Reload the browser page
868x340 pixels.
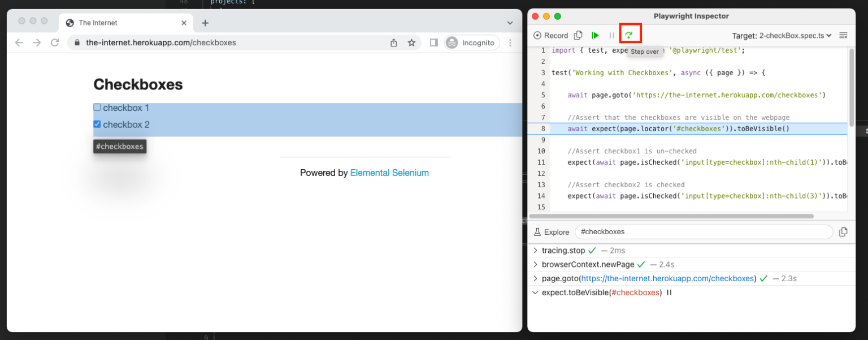coord(55,42)
